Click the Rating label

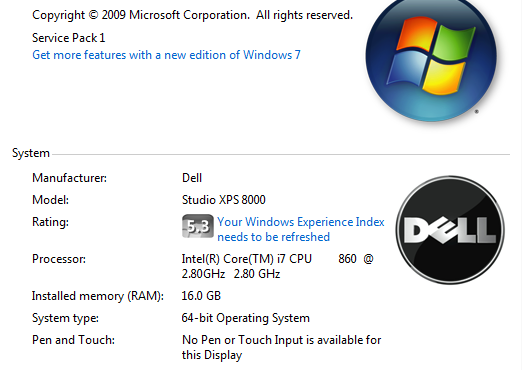pyautogui.click(x=50, y=222)
